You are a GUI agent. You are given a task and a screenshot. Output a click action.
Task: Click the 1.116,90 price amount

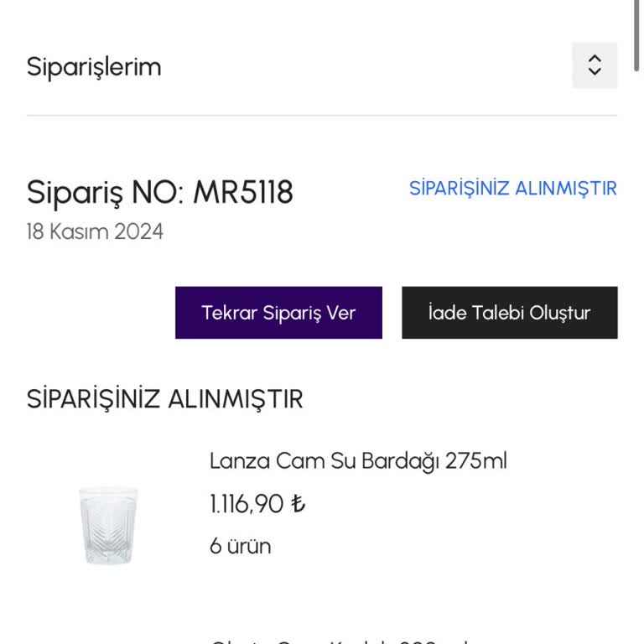[247, 504]
